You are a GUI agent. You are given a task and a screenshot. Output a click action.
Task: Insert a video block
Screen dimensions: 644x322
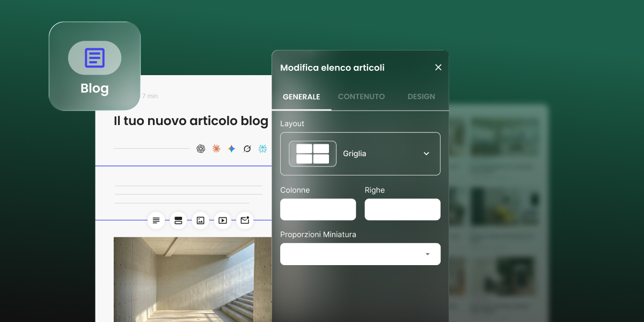pos(222,220)
